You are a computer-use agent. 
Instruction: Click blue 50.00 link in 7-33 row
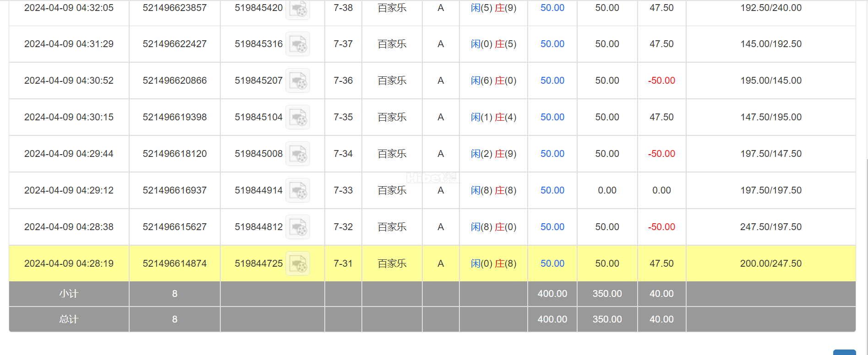pyautogui.click(x=552, y=190)
